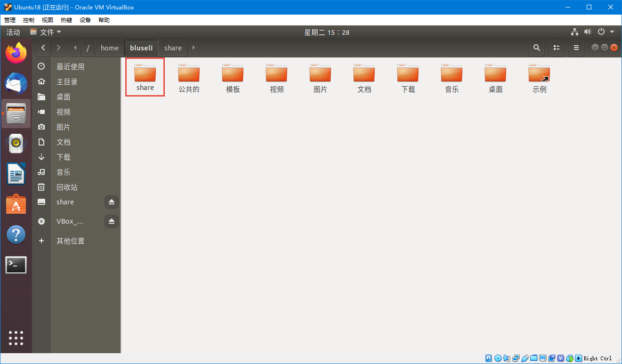Click the USB status icon in VirtualBox bar

point(525,358)
